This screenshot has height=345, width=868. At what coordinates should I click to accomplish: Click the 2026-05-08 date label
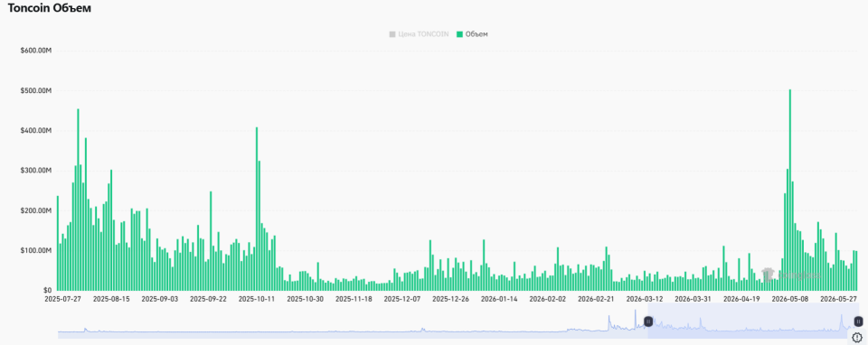point(790,299)
